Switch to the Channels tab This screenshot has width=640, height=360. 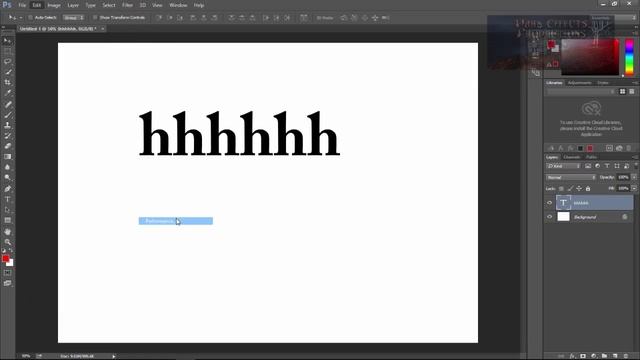[x=571, y=157]
